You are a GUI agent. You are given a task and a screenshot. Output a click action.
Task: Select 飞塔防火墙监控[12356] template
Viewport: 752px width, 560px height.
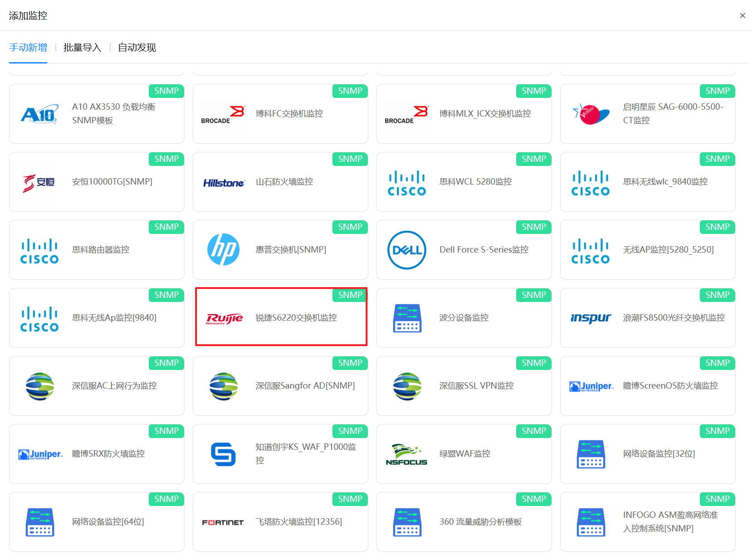(280, 522)
